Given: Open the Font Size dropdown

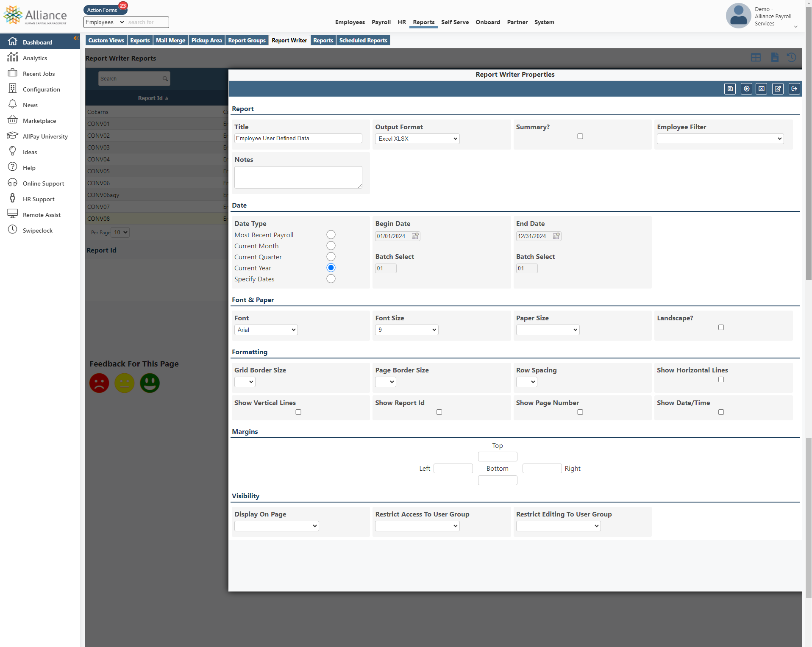Looking at the screenshot, I should (407, 330).
